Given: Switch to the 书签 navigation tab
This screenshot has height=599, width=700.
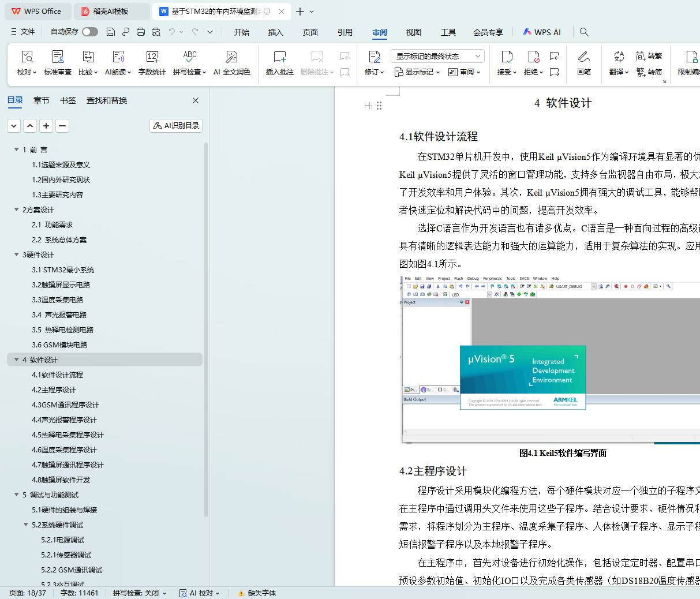Looking at the screenshot, I should [x=68, y=100].
